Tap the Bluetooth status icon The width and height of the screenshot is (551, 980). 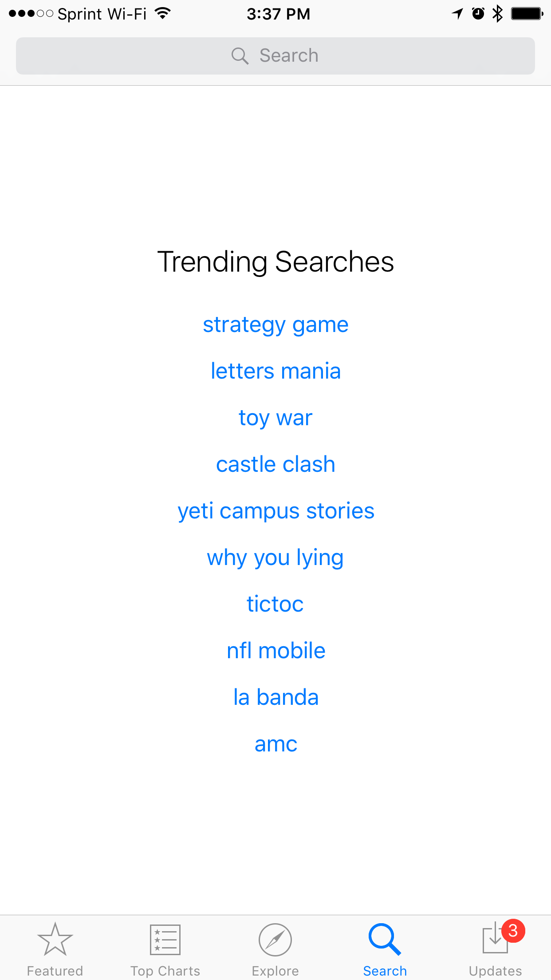498,14
